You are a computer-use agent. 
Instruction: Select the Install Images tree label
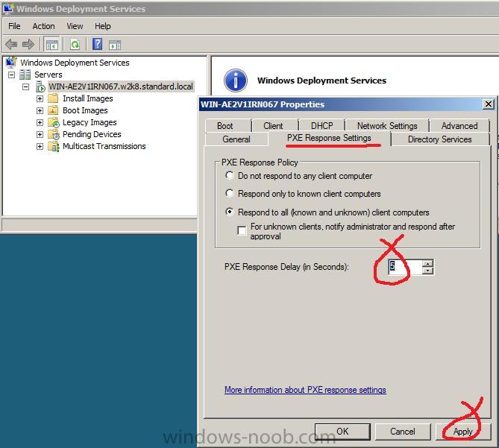[87, 98]
